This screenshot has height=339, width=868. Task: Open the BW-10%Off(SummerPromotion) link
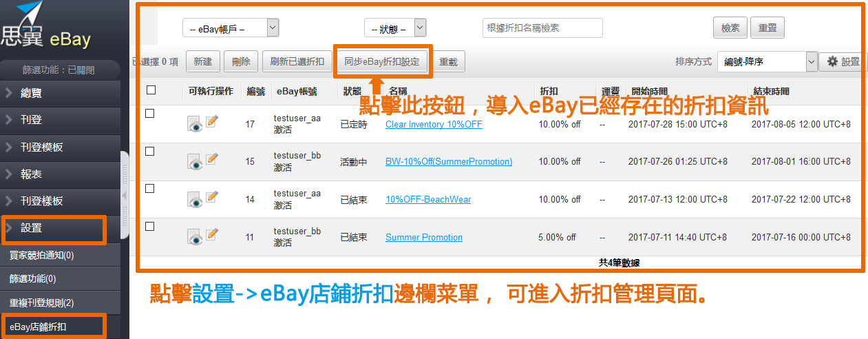pos(449,162)
